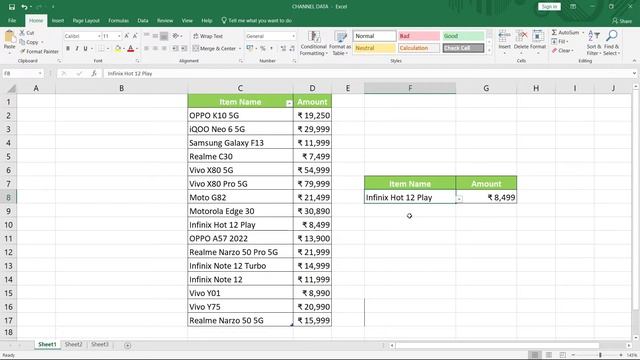Click Tell me what you want to do

tap(257, 20)
